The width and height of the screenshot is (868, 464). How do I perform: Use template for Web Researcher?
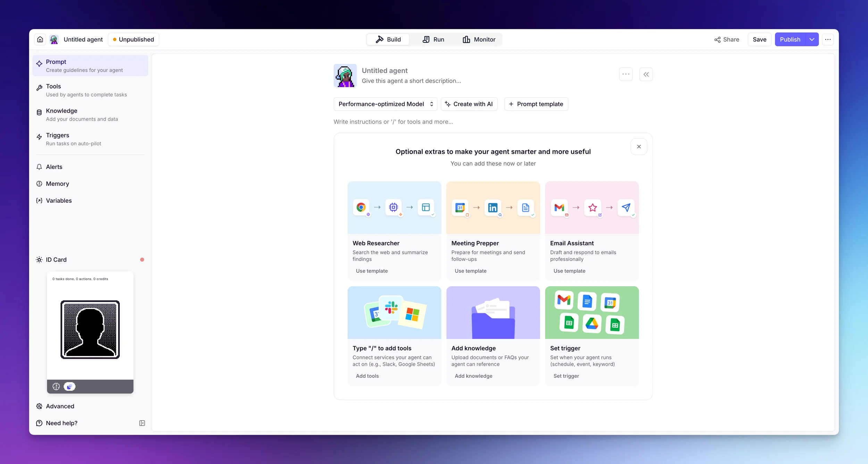coord(372,271)
